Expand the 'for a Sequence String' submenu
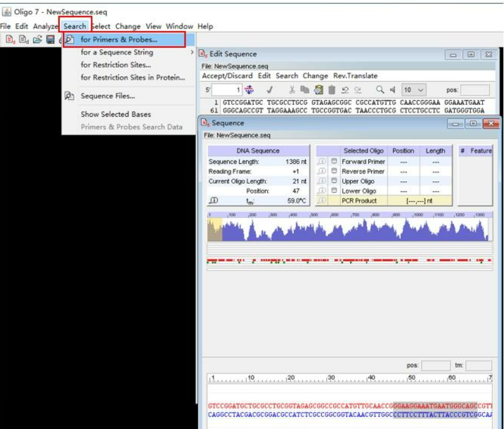Image resolution: width=504 pixels, height=429 pixels. [192, 52]
